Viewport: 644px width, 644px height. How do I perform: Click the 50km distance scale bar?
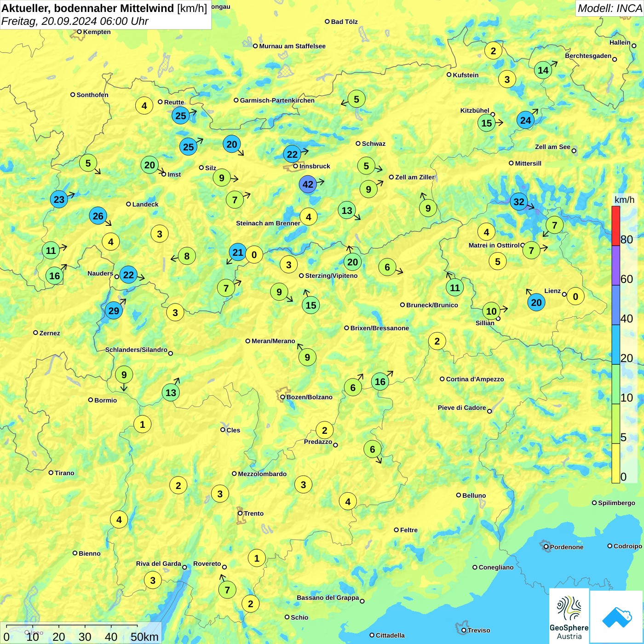pyautogui.click(x=72, y=626)
